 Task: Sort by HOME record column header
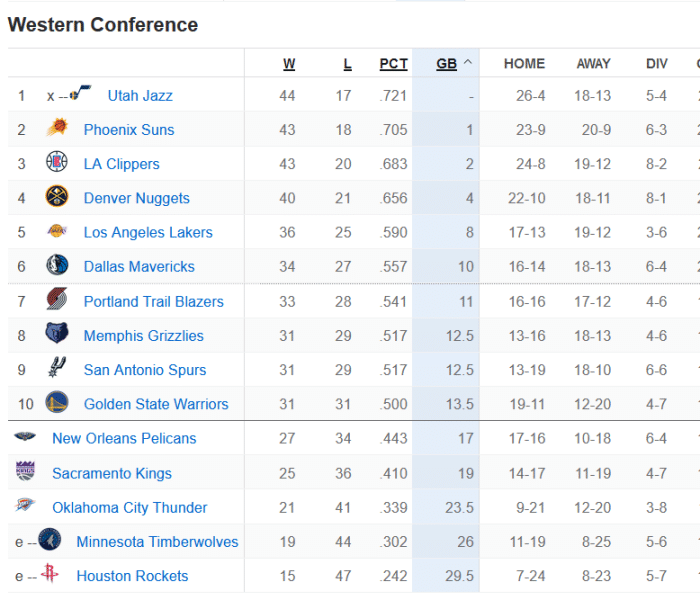coord(524,64)
